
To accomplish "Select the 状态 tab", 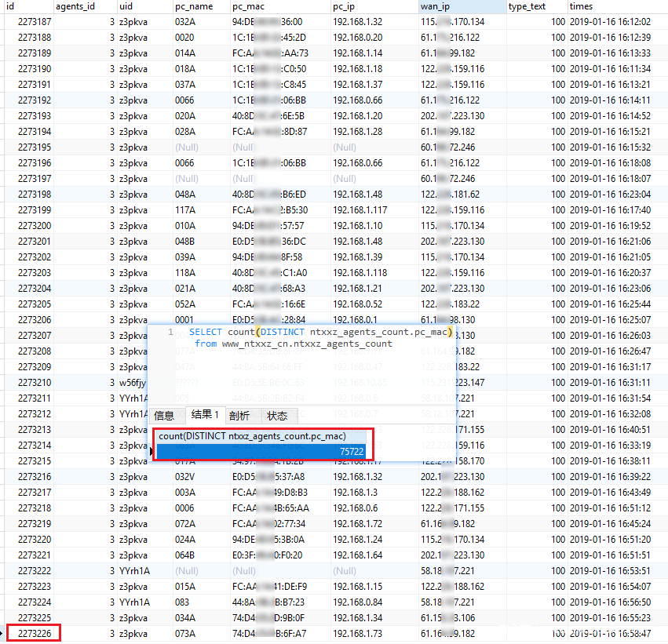I will tap(277, 416).
